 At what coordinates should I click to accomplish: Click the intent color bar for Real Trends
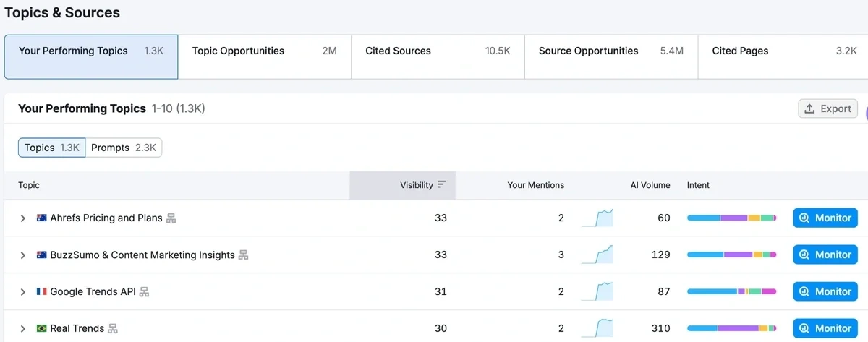pos(731,328)
